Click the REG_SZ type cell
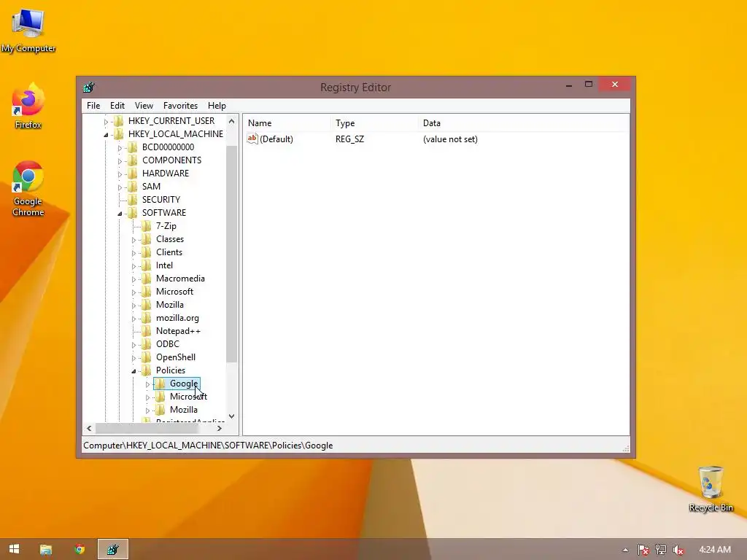 (349, 139)
